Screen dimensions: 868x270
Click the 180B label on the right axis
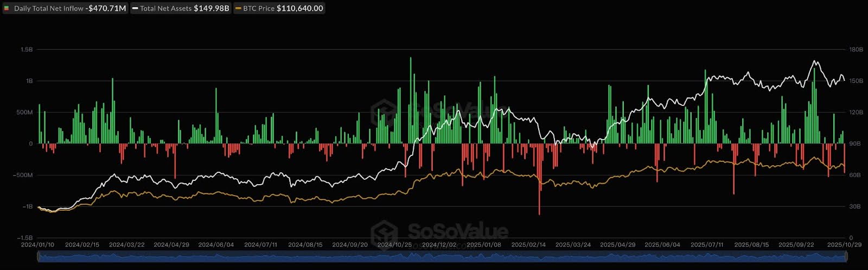[x=856, y=49]
